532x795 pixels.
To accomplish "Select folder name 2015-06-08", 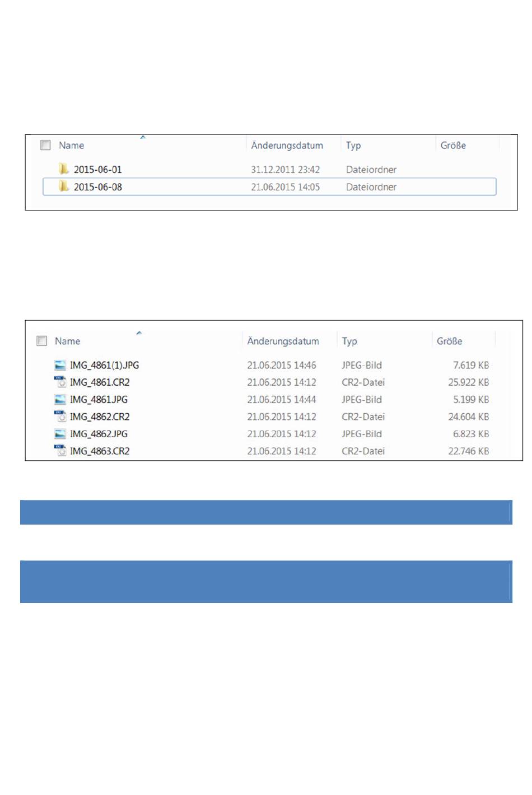I will pos(97,187).
